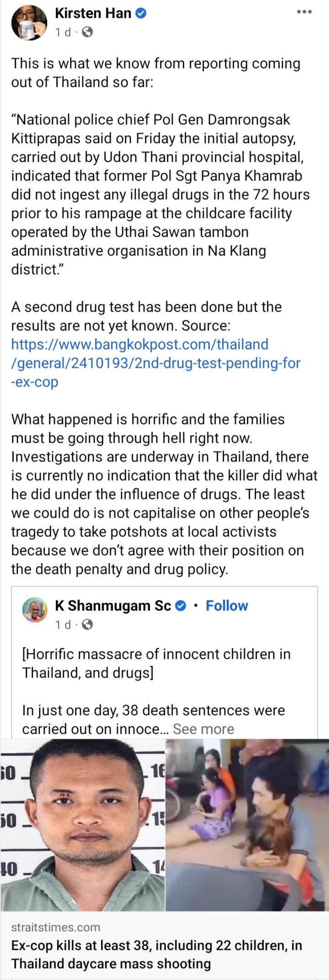The height and width of the screenshot is (980, 329).
Task: View the mugshot photo on the left
Action: (82, 825)
